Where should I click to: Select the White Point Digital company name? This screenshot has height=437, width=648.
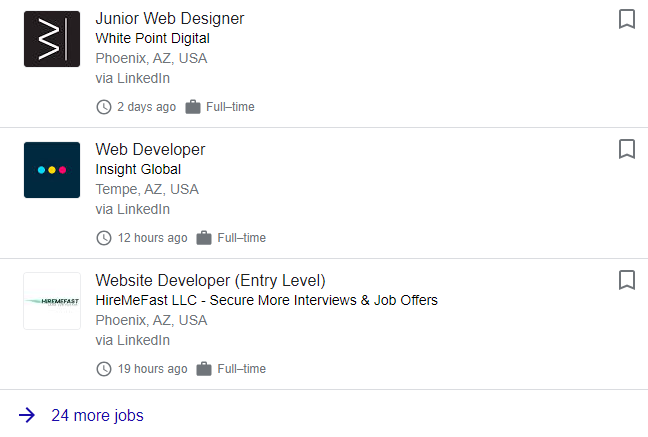pos(152,38)
